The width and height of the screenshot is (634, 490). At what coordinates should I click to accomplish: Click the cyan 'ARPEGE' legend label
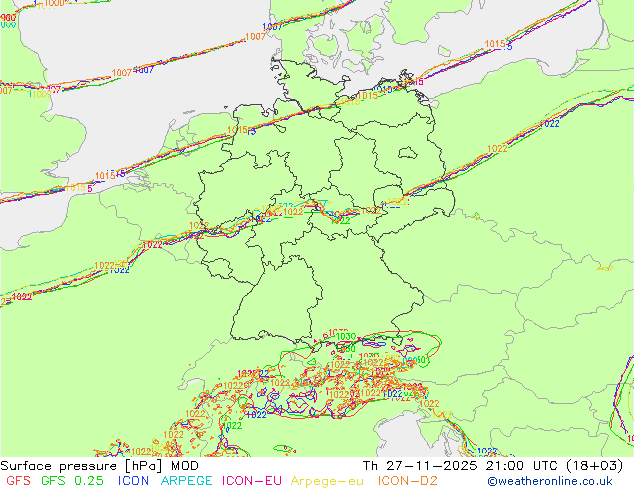point(186,481)
